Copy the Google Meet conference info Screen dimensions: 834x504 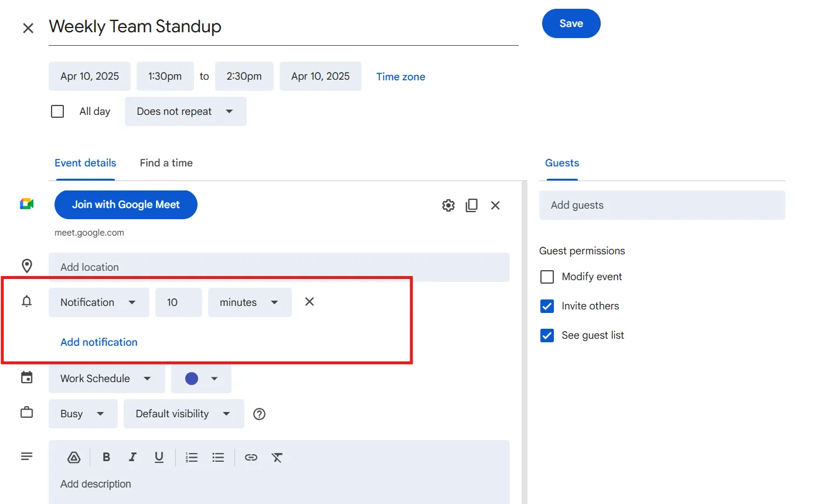pos(472,205)
